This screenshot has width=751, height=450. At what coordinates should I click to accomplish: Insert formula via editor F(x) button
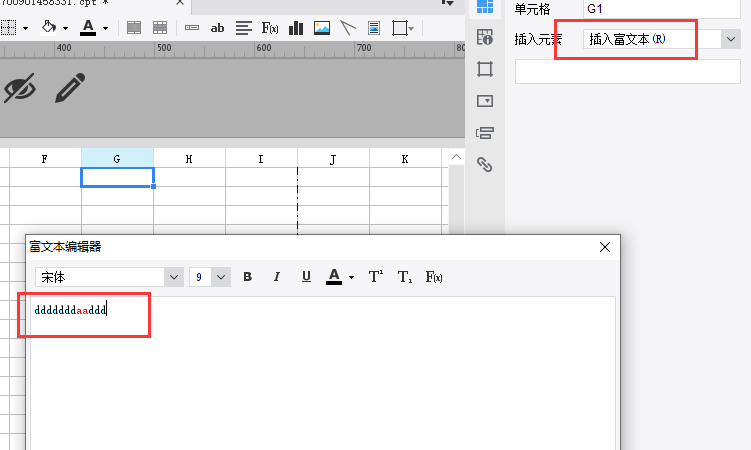(x=434, y=277)
